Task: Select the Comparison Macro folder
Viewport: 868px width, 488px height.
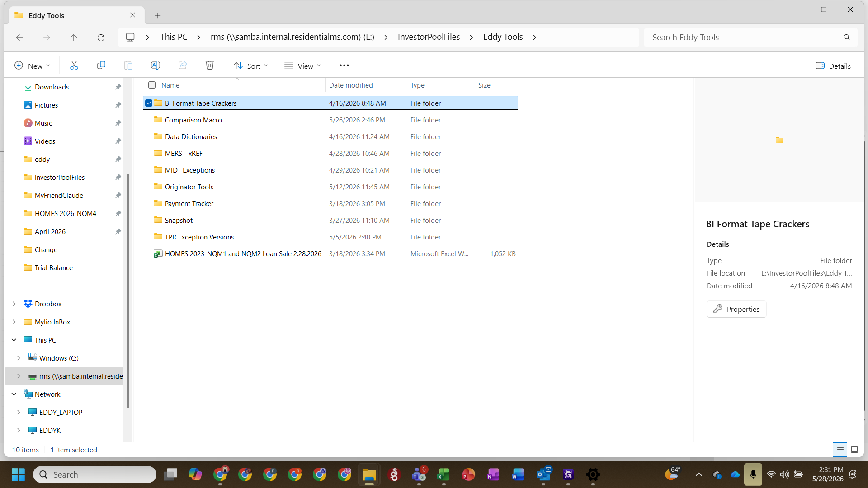Action: pyautogui.click(x=330, y=120)
